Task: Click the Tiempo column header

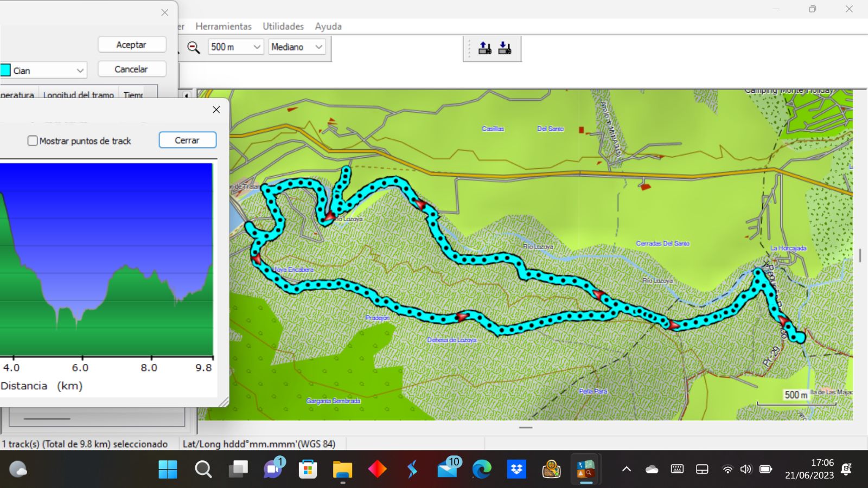Action: tap(133, 95)
